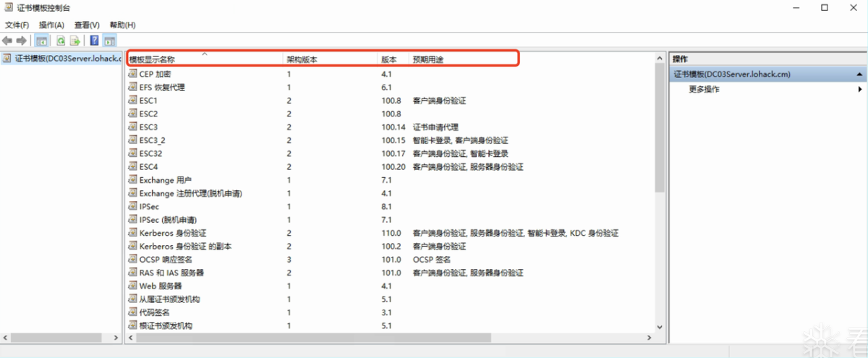Click OCSP 签名 purpose text
Viewport: 868px width, 358px height.
(x=432, y=259)
